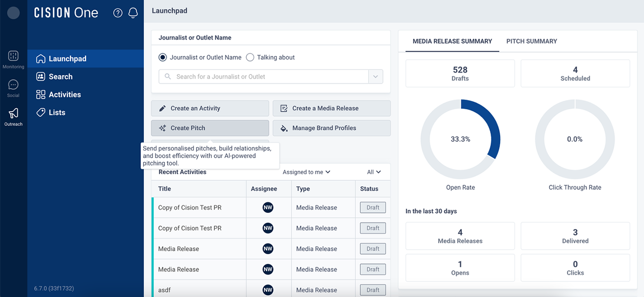Open the Monitoring module icon

(x=14, y=56)
